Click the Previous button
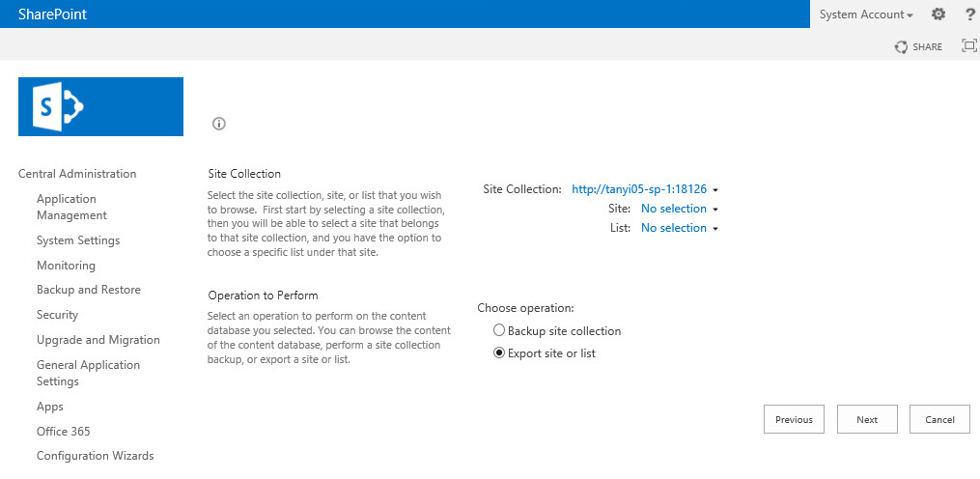 point(794,419)
